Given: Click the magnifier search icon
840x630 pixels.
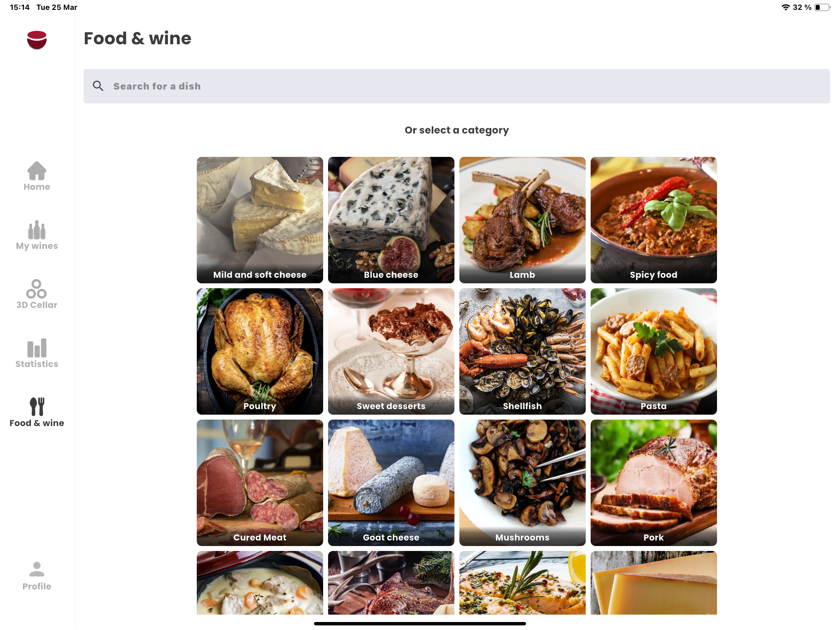Looking at the screenshot, I should click(x=98, y=86).
